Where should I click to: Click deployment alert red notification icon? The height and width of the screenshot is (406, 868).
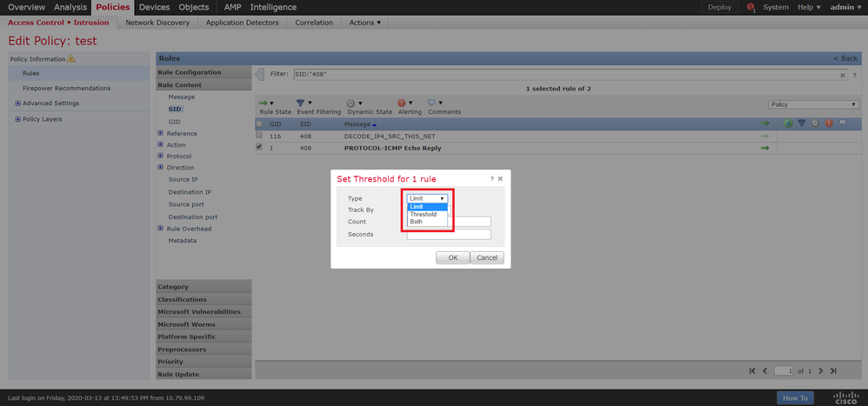[x=751, y=8]
